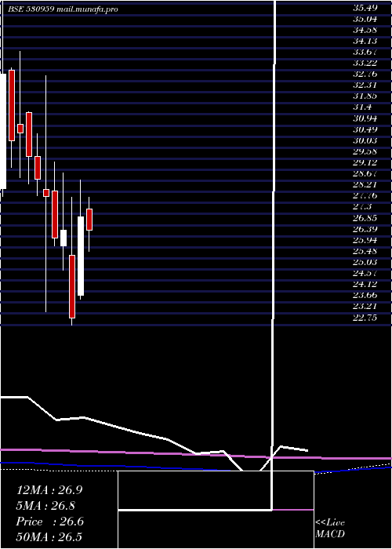This screenshot has width=392, height=549.
Task: Click the 23.66 price axis label
Action: [x=365, y=296]
